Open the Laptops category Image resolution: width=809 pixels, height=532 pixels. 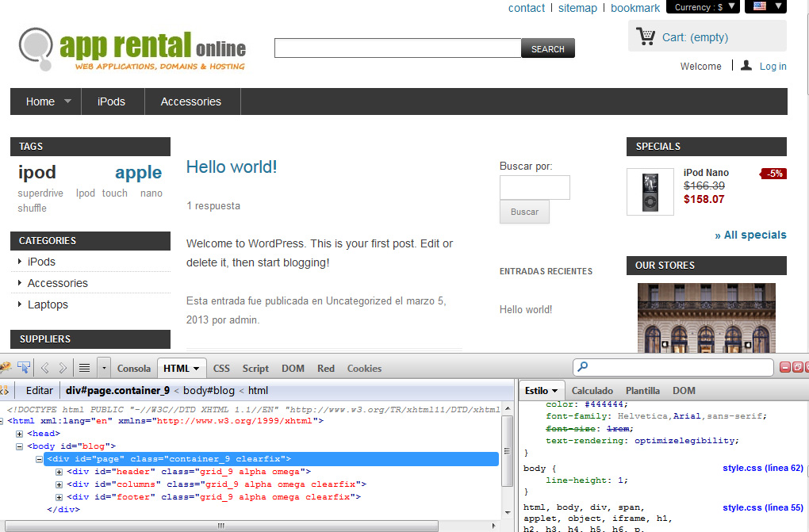point(48,304)
